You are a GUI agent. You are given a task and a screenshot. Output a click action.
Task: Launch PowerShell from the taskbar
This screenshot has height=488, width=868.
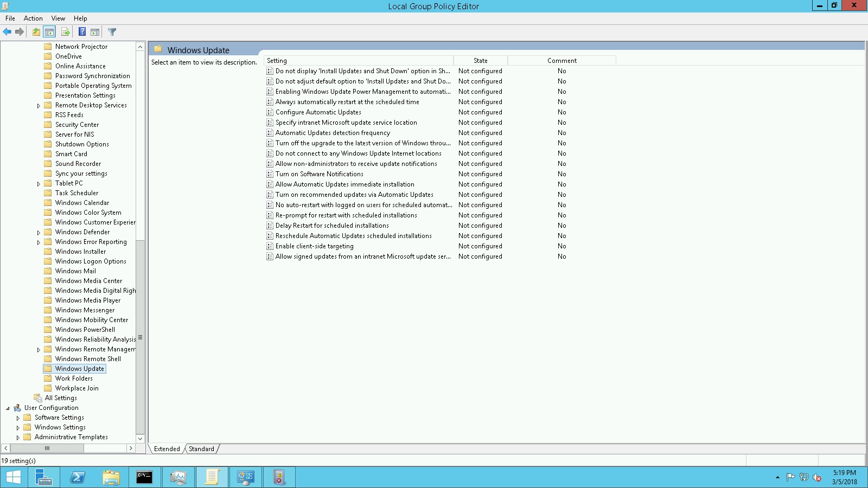78,477
